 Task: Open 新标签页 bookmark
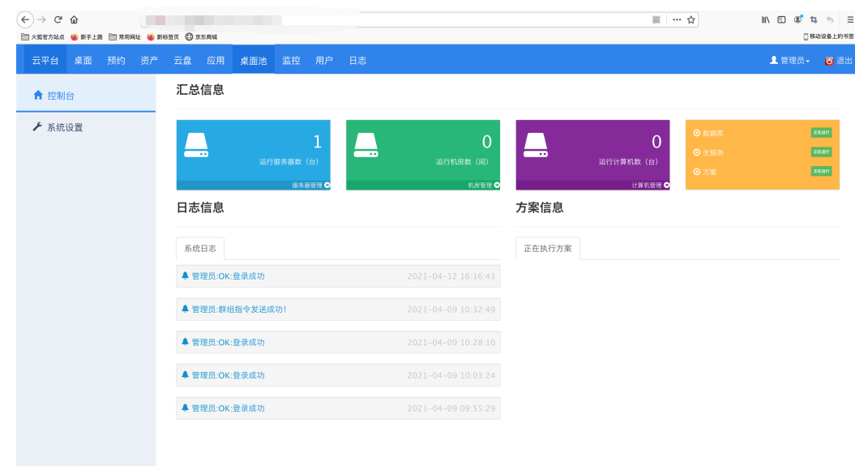click(163, 37)
